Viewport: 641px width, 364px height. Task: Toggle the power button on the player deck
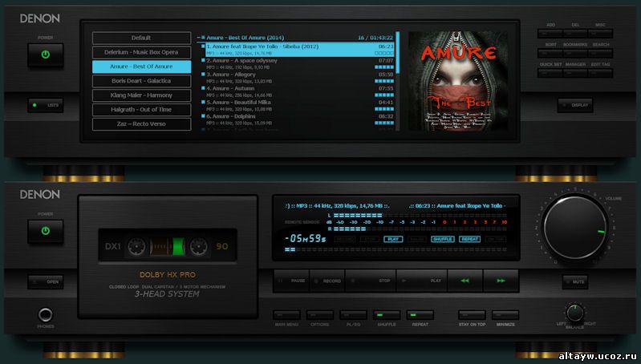(46, 231)
